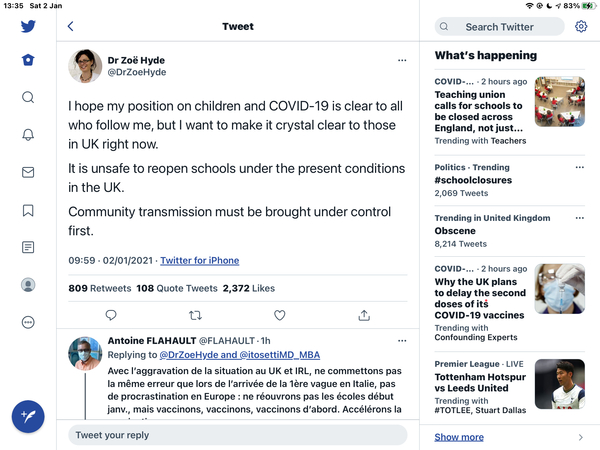View the 108 Quote Tweets

coord(177,288)
